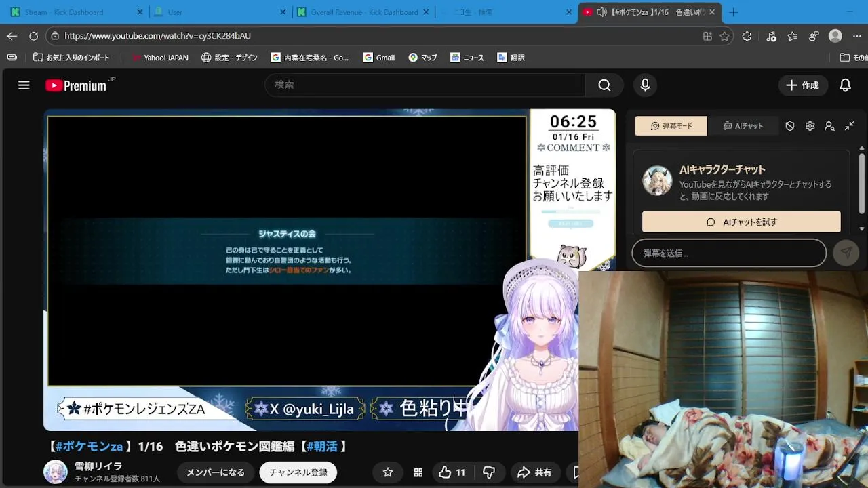868x488 pixels.
Task: Open the 雪柳リイラ channel avatar
Action: pos(56,472)
